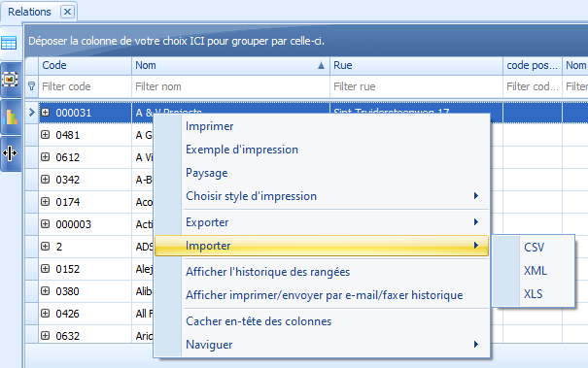This screenshot has width=588, height=368.
Task: Click the code pos... column header
Action: pos(533,66)
